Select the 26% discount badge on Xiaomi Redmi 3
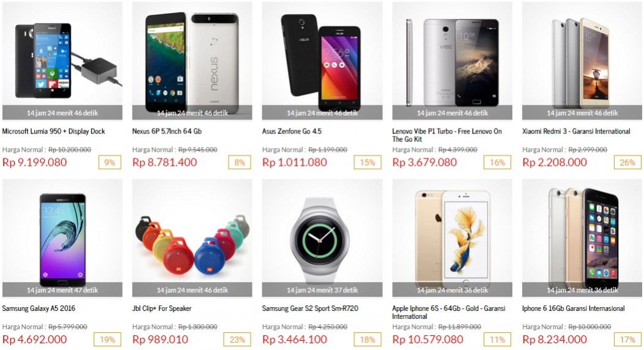644x350 pixels. 627,163
